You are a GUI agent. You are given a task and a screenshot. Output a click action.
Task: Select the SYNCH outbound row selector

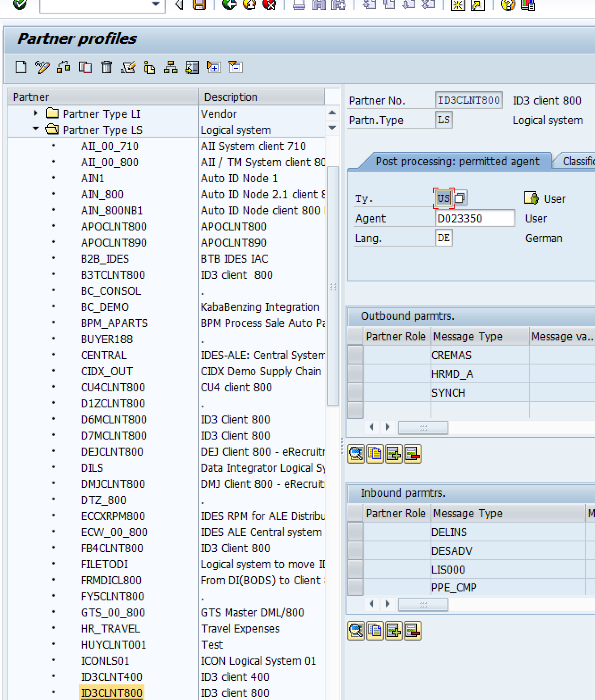pyautogui.click(x=355, y=393)
